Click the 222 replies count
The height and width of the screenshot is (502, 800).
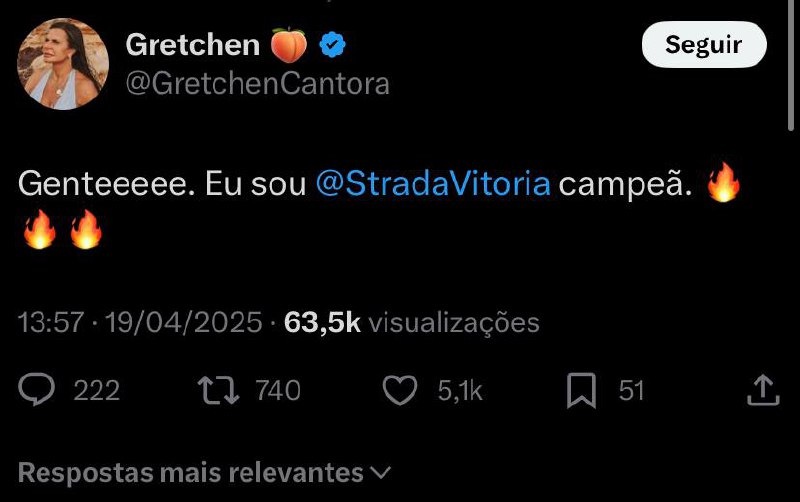pos(97,390)
